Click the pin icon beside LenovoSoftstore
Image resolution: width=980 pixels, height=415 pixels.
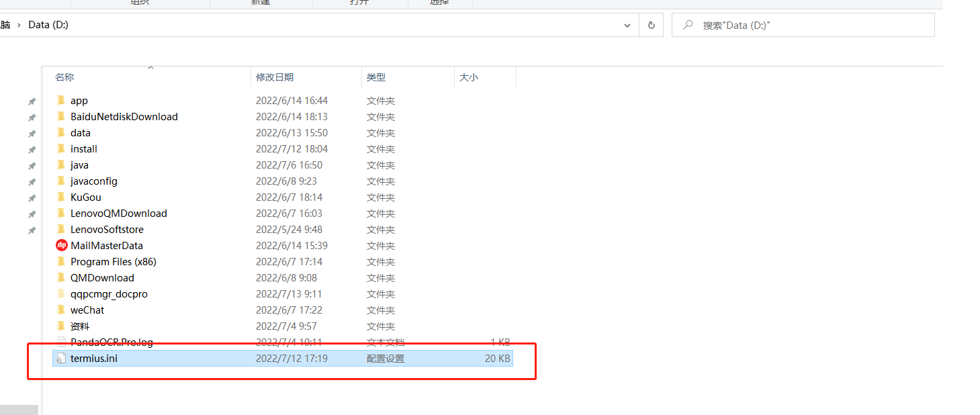32,230
